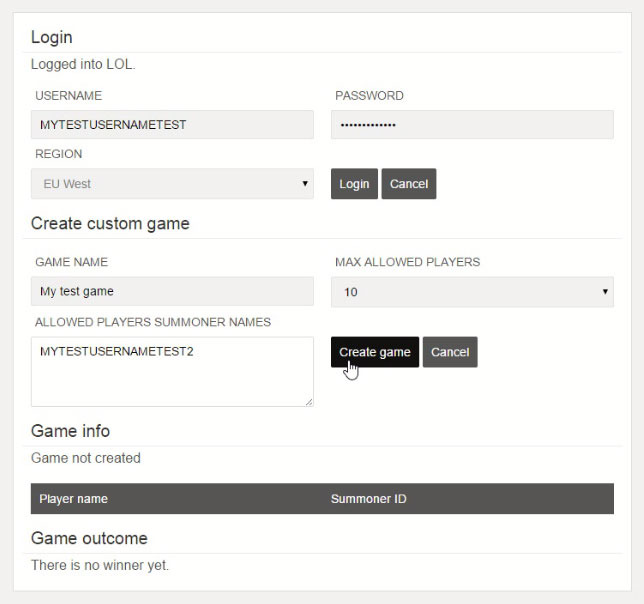The width and height of the screenshot is (644, 604).
Task: Click the Game not created status text
Action: [86, 458]
